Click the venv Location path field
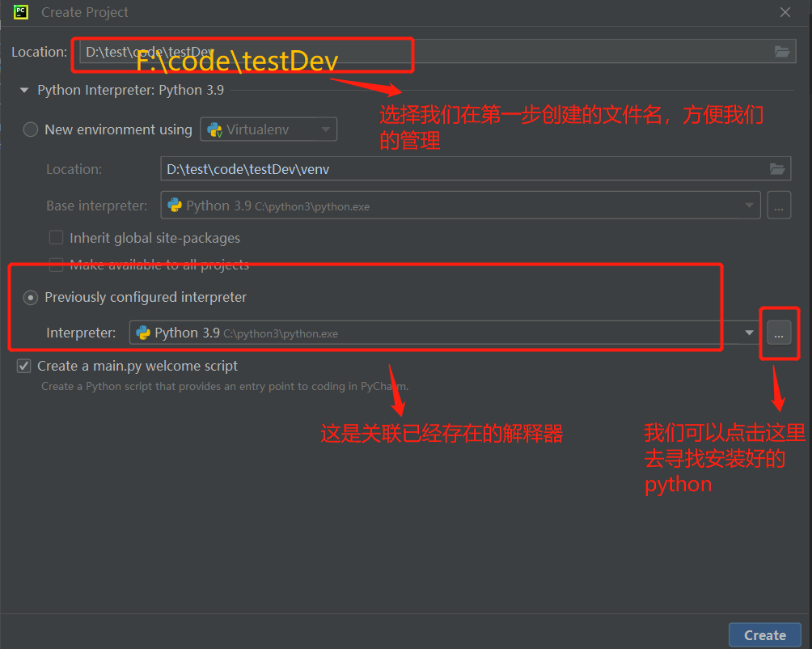Screen dimensions: 812x649 476,169
